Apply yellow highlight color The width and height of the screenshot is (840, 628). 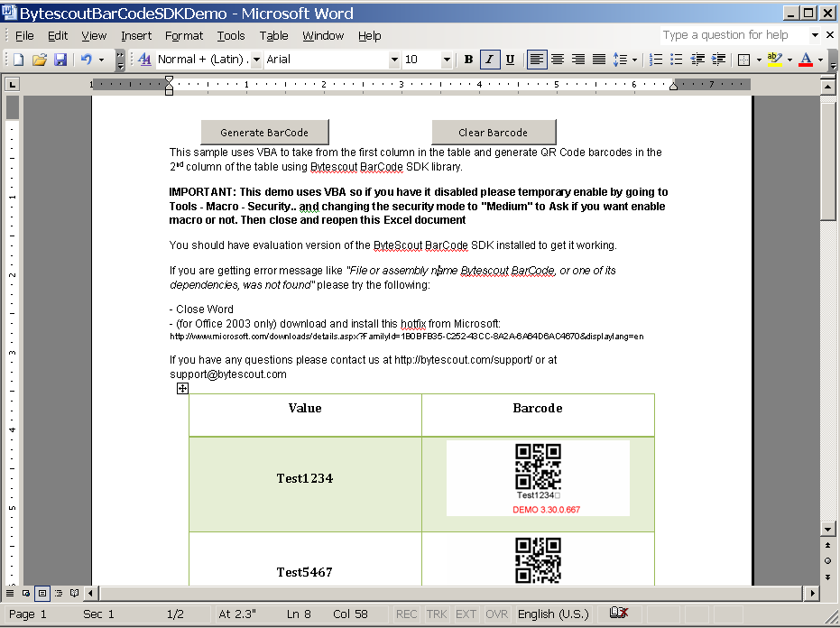point(775,60)
